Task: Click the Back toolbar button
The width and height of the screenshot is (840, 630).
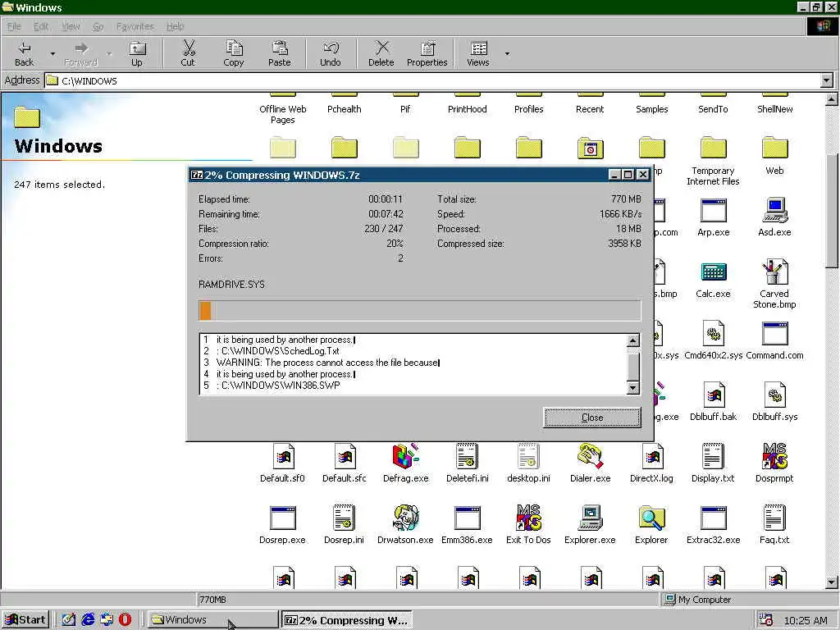Action: 24,53
